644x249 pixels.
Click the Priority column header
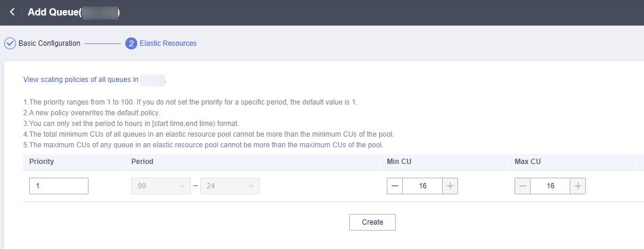[x=42, y=162]
